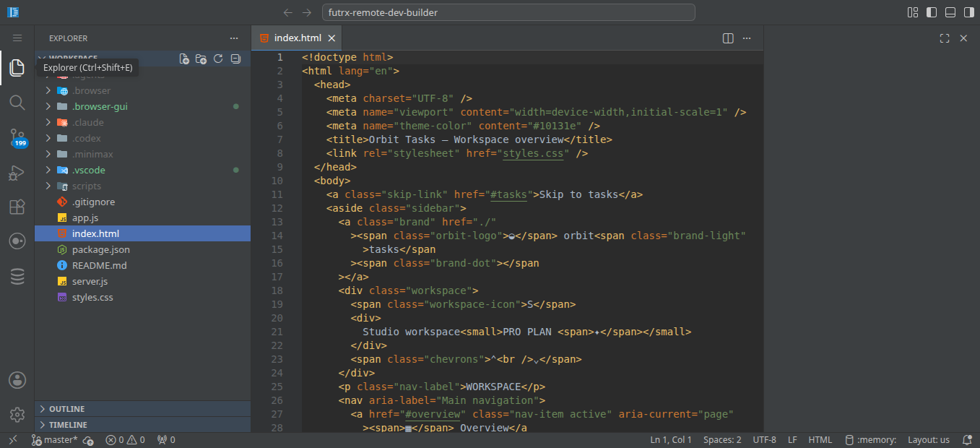
Task: Open editor more actions ellipsis menu
Action: coord(747,38)
